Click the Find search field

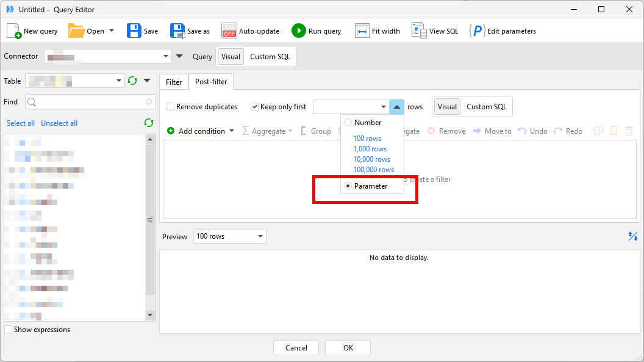90,102
